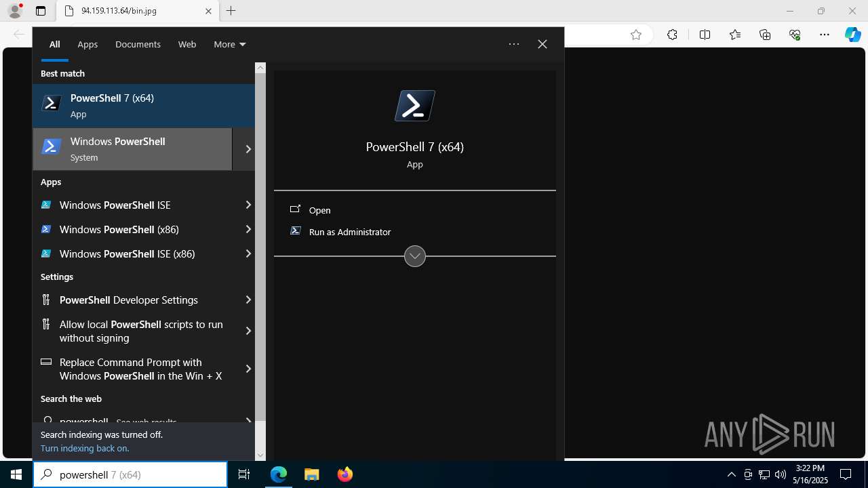The width and height of the screenshot is (868, 488).
Task: Click Turn indexing back on link
Action: click(x=85, y=448)
